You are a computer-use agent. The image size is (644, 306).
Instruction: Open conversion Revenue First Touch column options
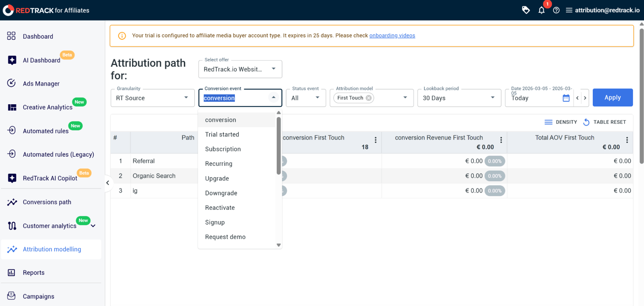pos(501,140)
